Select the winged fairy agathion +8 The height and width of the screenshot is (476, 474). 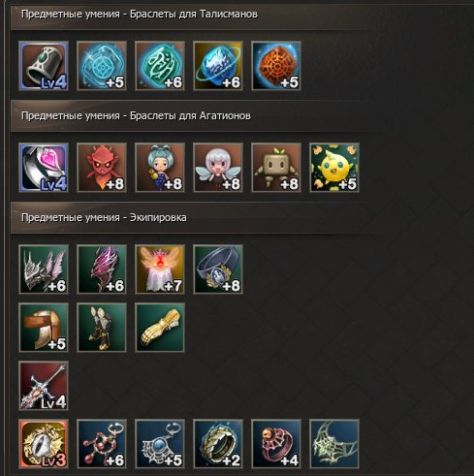point(218,167)
